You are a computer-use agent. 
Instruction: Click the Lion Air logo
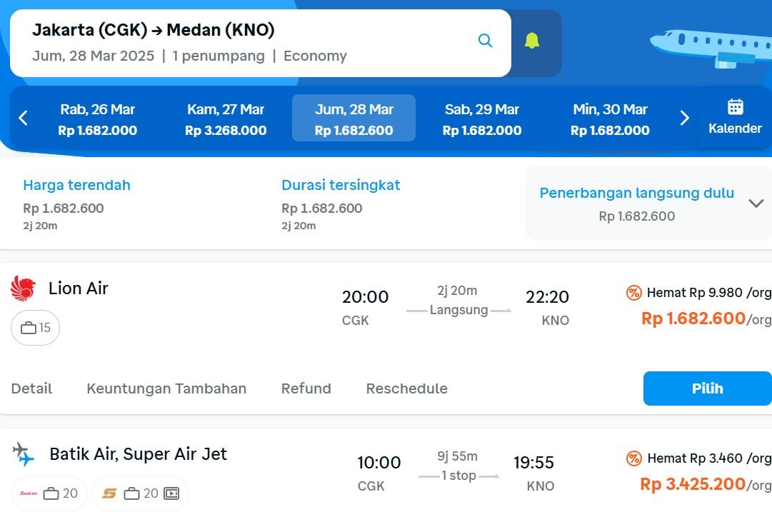(24, 288)
